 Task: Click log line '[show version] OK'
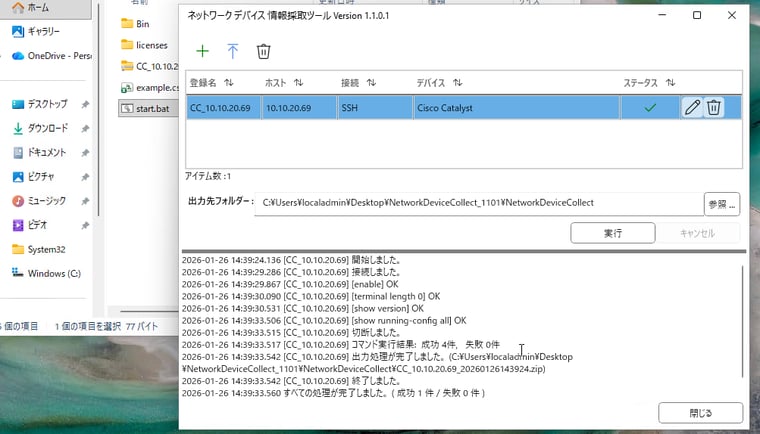[x=302, y=308]
